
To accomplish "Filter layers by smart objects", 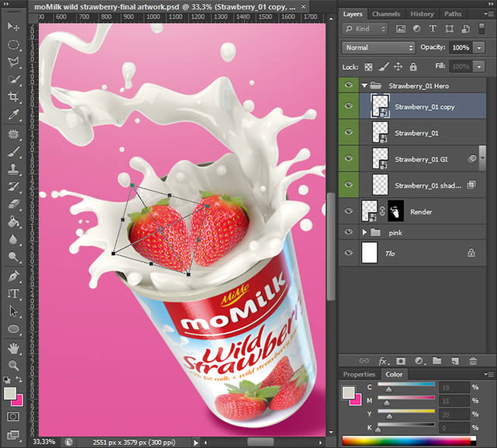I will click(466, 29).
